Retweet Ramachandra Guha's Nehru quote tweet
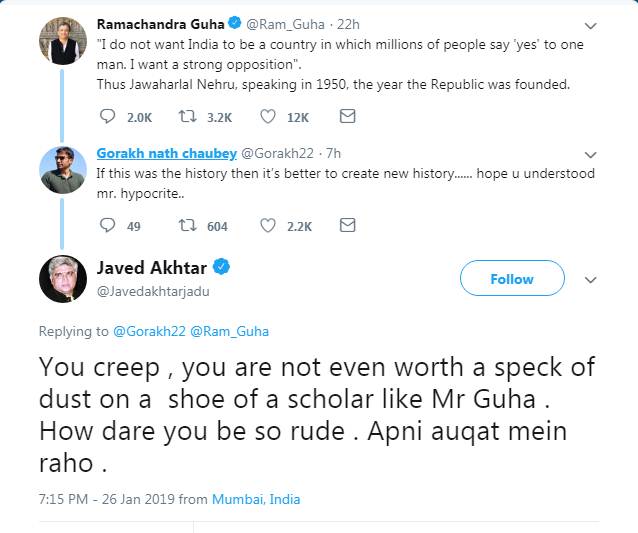 [x=187, y=117]
